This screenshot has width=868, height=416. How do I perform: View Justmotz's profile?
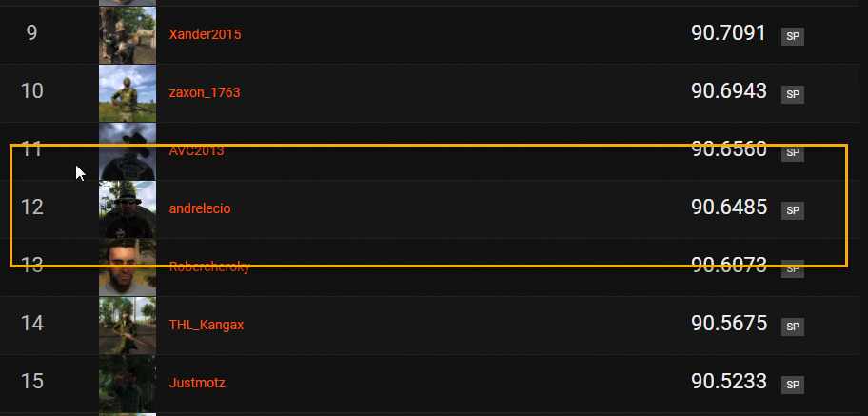point(197,384)
